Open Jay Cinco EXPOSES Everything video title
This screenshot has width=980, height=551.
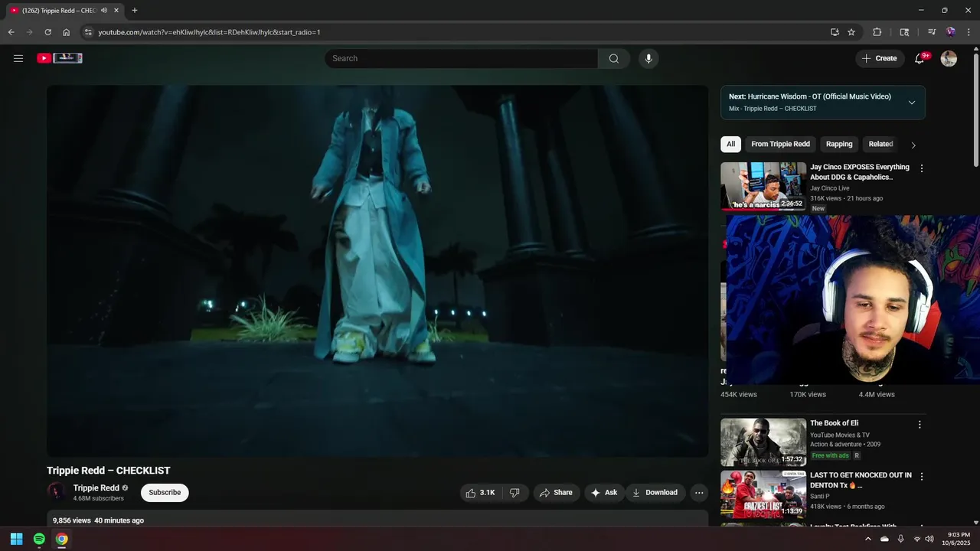(x=860, y=172)
